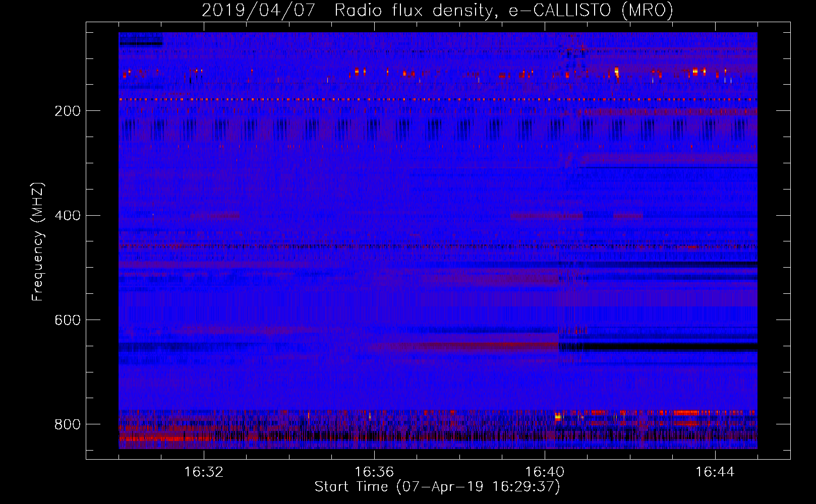The height and width of the screenshot is (504, 816).
Task: Click the 16:40 time tick label
Action: [x=545, y=472]
